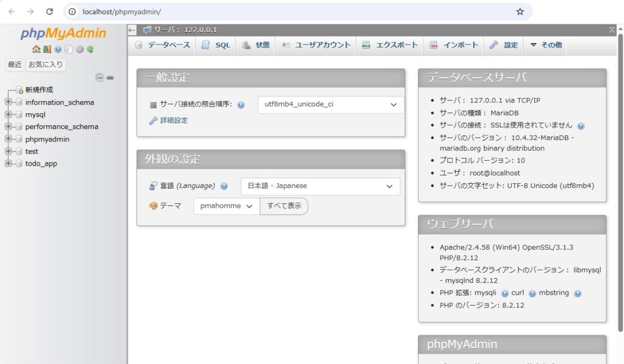
Task: Click the collapse page header icon at top right
Action: coord(612,30)
